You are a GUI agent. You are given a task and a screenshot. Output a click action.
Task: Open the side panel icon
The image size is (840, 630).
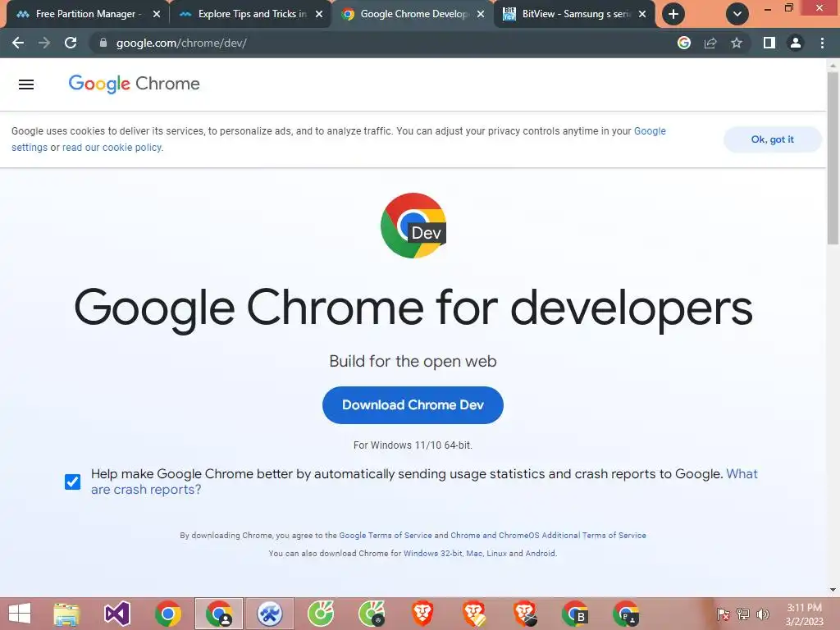tap(769, 43)
